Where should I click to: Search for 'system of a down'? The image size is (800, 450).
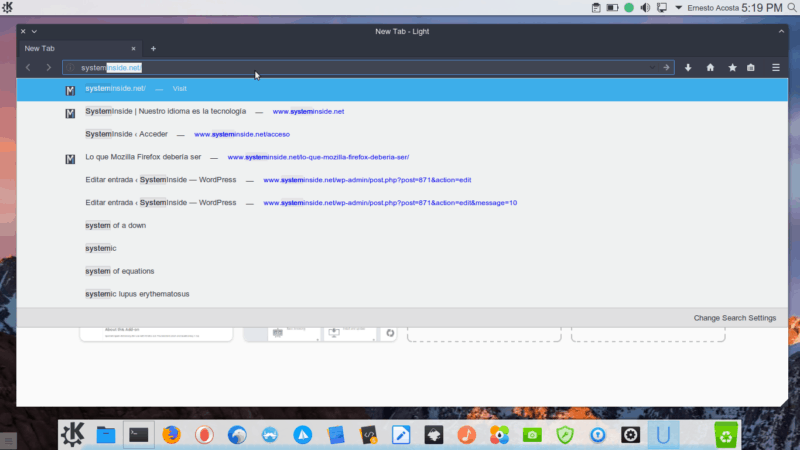[402, 226]
